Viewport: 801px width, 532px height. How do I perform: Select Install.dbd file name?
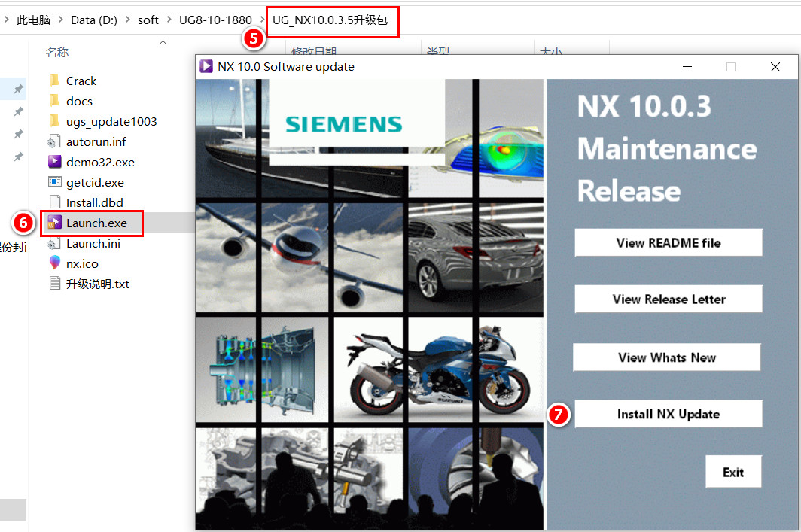tap(95, 202)
